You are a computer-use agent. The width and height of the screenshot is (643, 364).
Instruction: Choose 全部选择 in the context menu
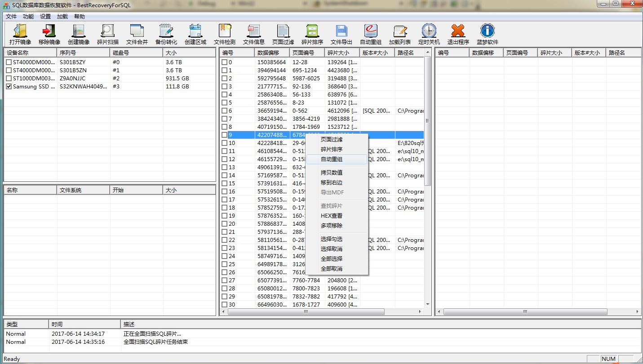[337, 259]
